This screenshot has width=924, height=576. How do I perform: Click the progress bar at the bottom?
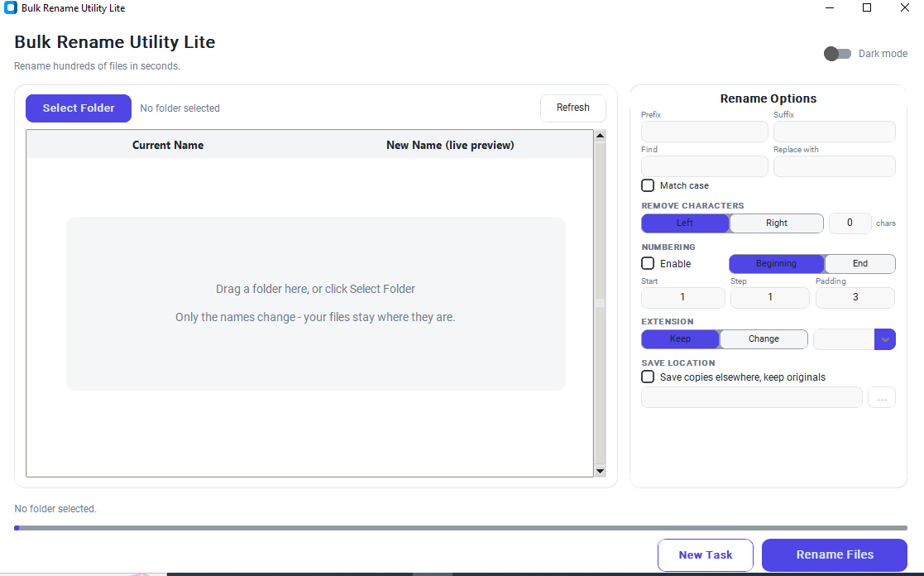[461, 528]
